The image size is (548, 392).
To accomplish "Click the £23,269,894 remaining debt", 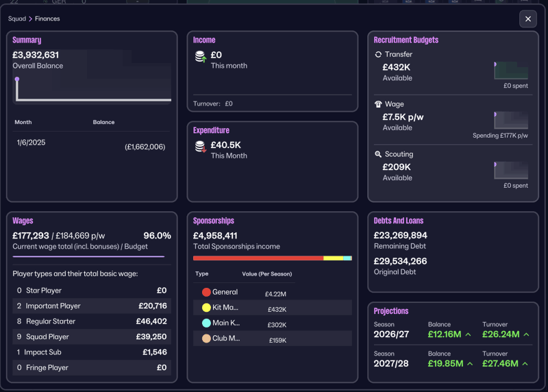I will tap(401, 235).
